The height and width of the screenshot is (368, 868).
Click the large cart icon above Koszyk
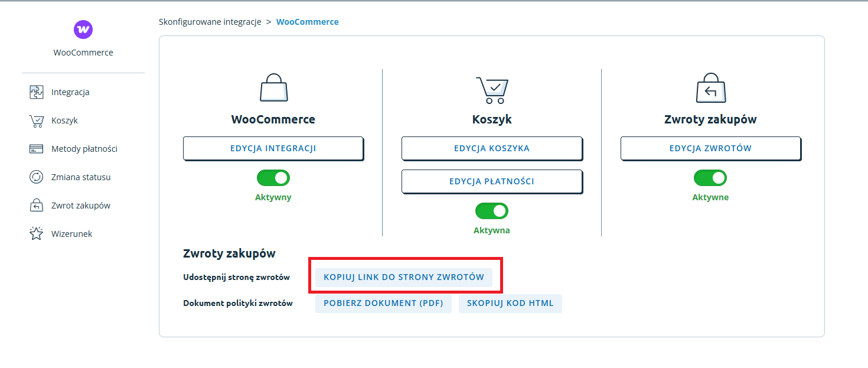pyautogui.click(x=491, y=89)
